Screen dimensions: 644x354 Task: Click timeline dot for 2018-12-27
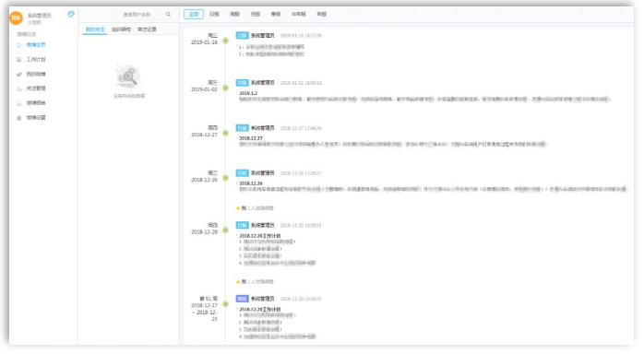[225, 133]
